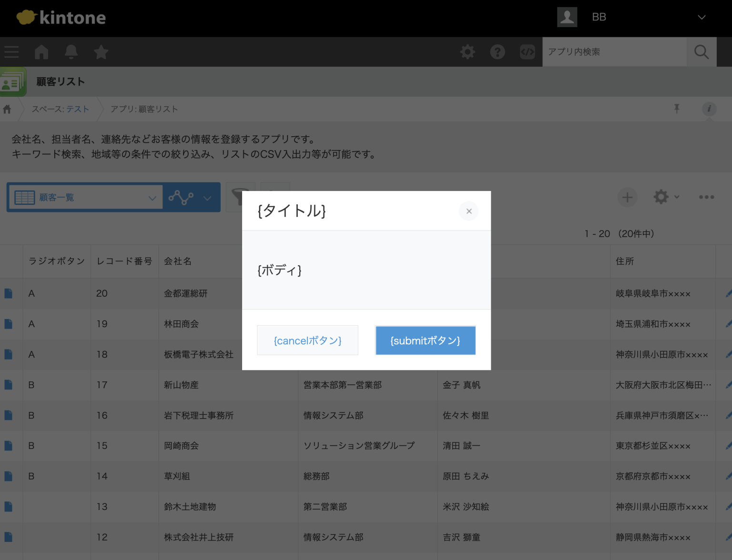Pin the 顧客リスト app with the pin icon
Viewport: 732px width, 560px height.
click(x=677, y=109)
